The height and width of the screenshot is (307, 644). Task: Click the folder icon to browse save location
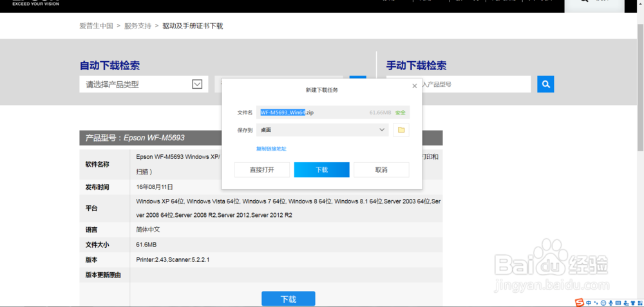401,130
